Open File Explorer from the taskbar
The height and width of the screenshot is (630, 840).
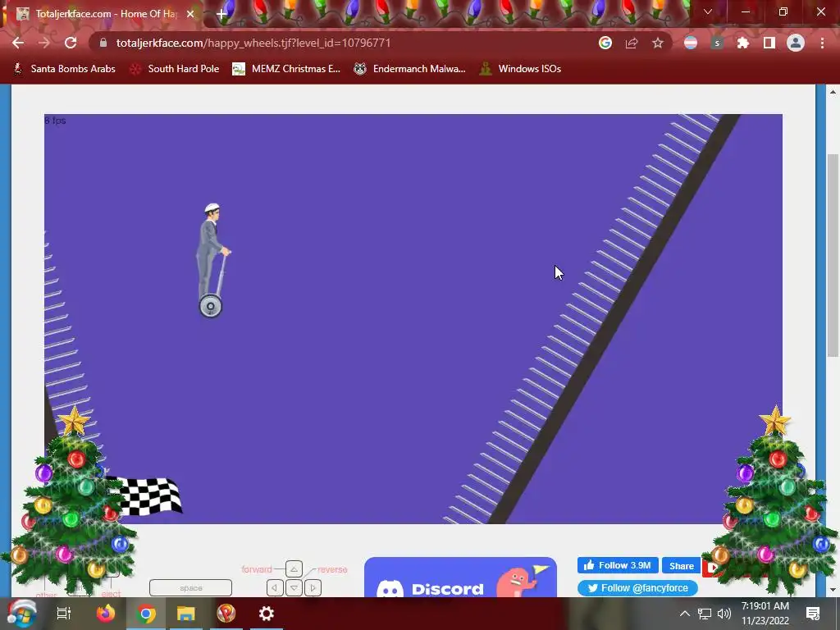tap(186, 614)
